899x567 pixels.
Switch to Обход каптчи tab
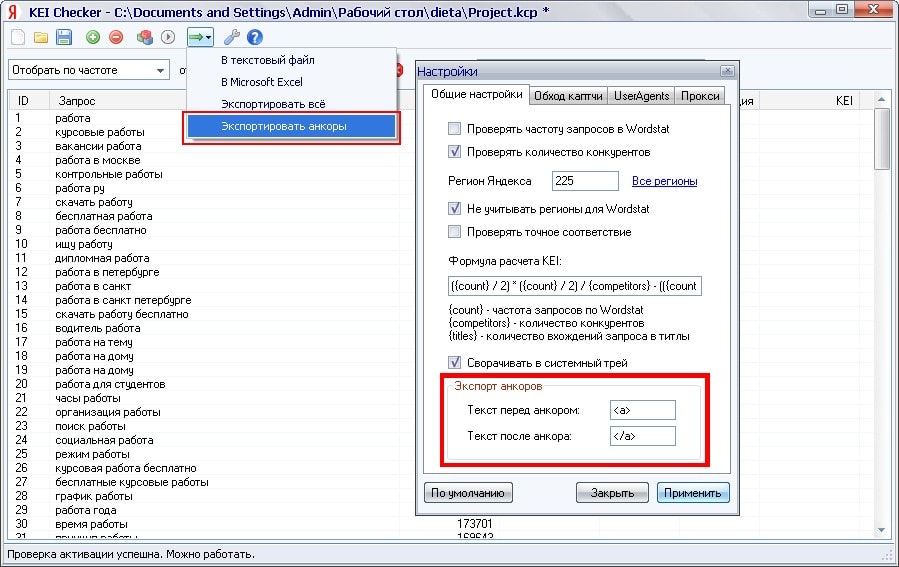tap(568, 96)
